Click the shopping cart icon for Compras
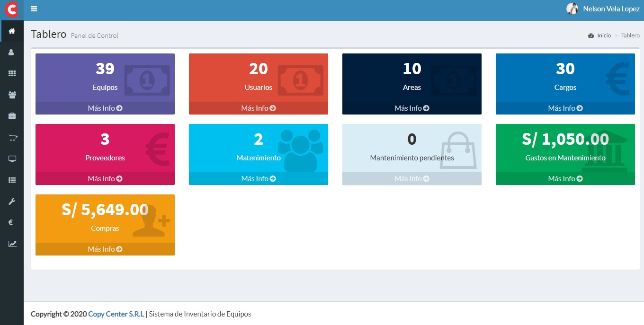Viewport: 644px width, 325px height. (x=11, y=137)
